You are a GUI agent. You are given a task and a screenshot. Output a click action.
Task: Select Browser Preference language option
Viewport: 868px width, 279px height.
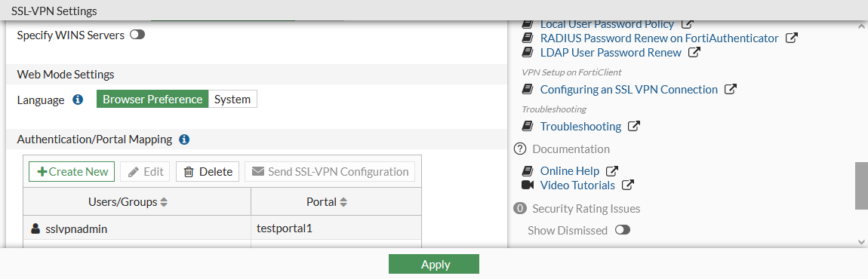coord(152,99)
